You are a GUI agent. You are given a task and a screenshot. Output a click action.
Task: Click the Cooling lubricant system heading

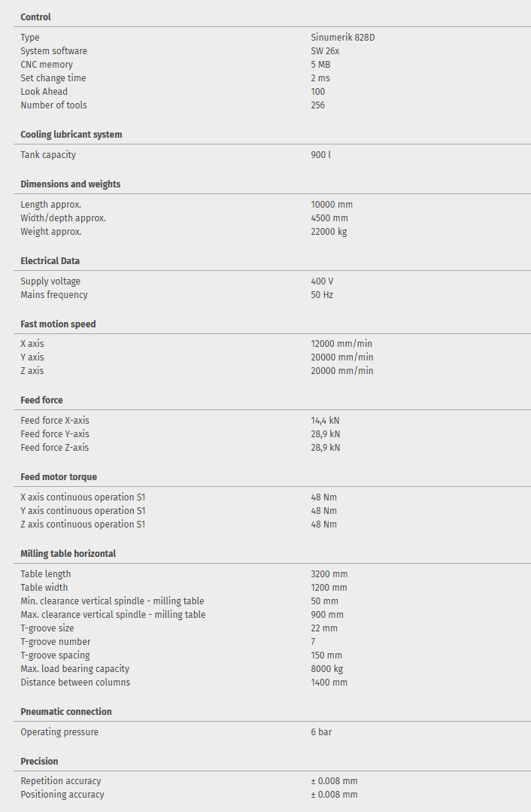[71, 135]
